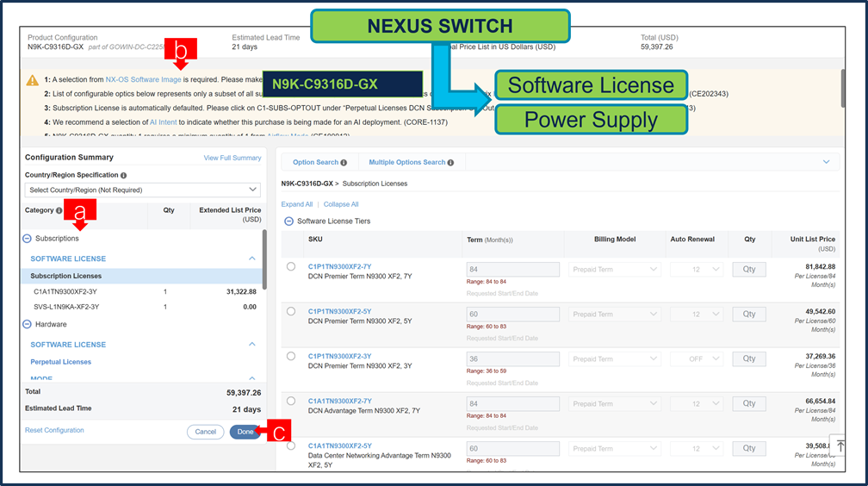Click N9K-C9316D-GX breadcrumb
The height and width of the screenshot is (486, 868).
tap(307, 184)
